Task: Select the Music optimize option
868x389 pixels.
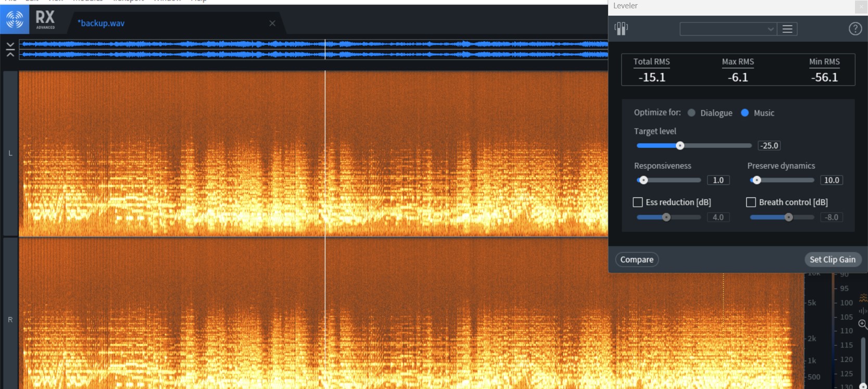Action: point(745,113)
